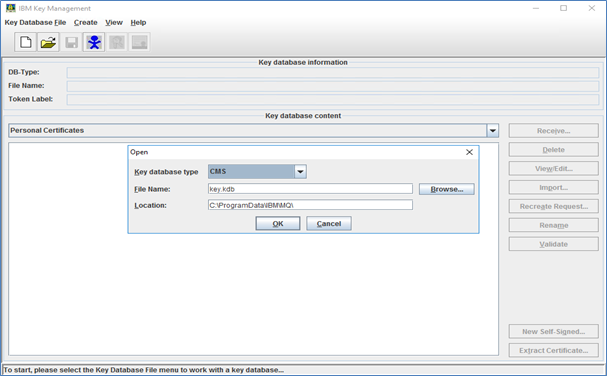Close the IBM Key Management window

tap(592, 8)
